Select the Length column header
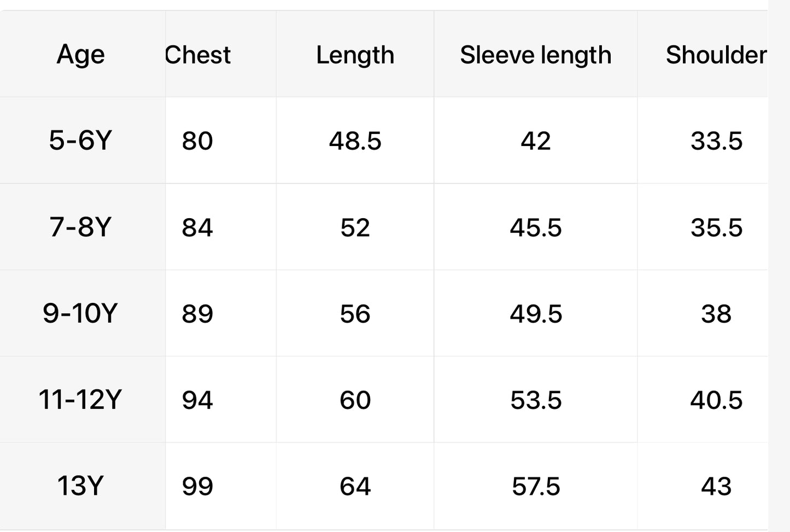 click(x=355, y=55)
